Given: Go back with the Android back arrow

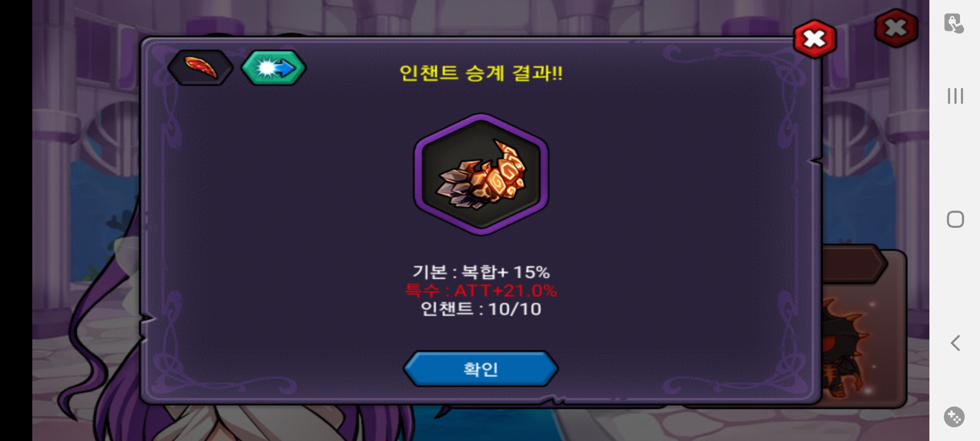Looking at the screenshot, I should tap(955, 343).
